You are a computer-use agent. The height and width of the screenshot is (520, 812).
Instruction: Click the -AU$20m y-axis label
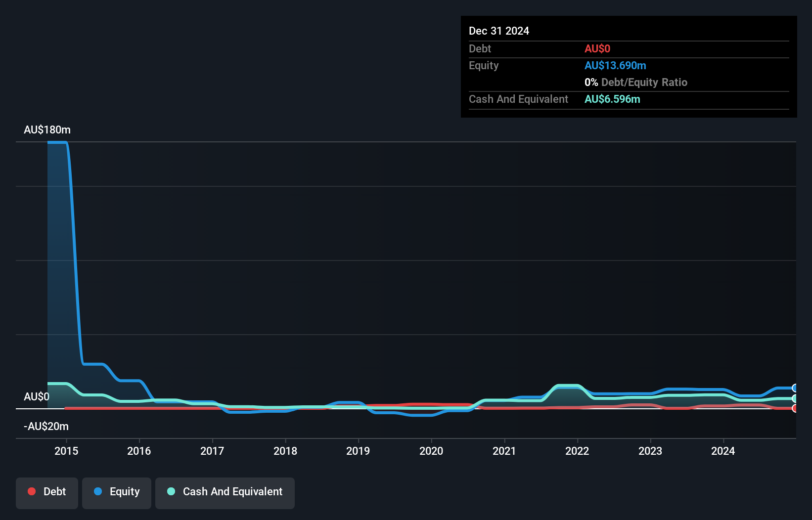click(x=46, y=427)
